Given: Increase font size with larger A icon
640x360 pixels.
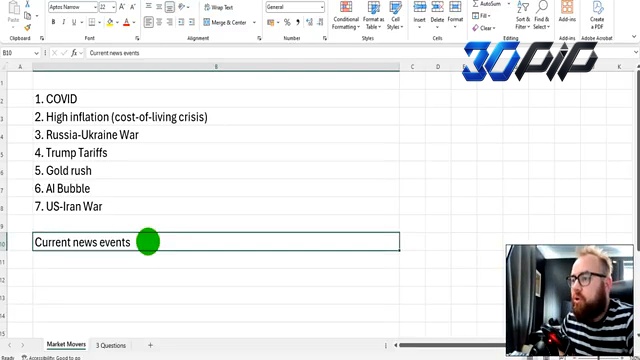Looking at the screenshot, I should 122,7.
